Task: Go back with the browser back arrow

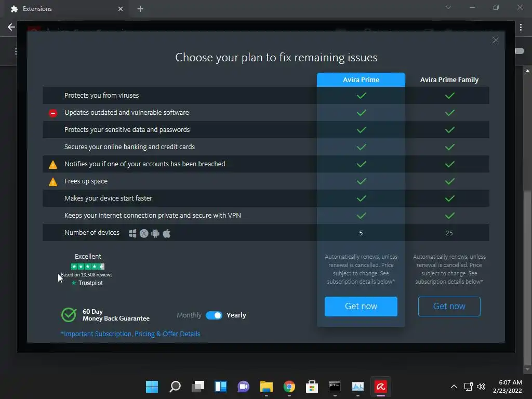Action: point(11,27)
